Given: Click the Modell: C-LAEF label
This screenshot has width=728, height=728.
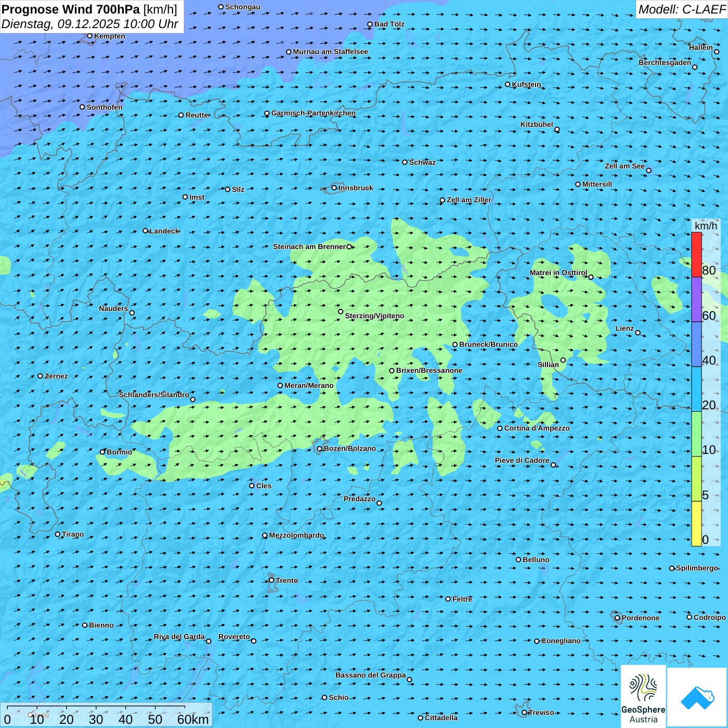Looking at the screenshot, I should pos(681,9).
